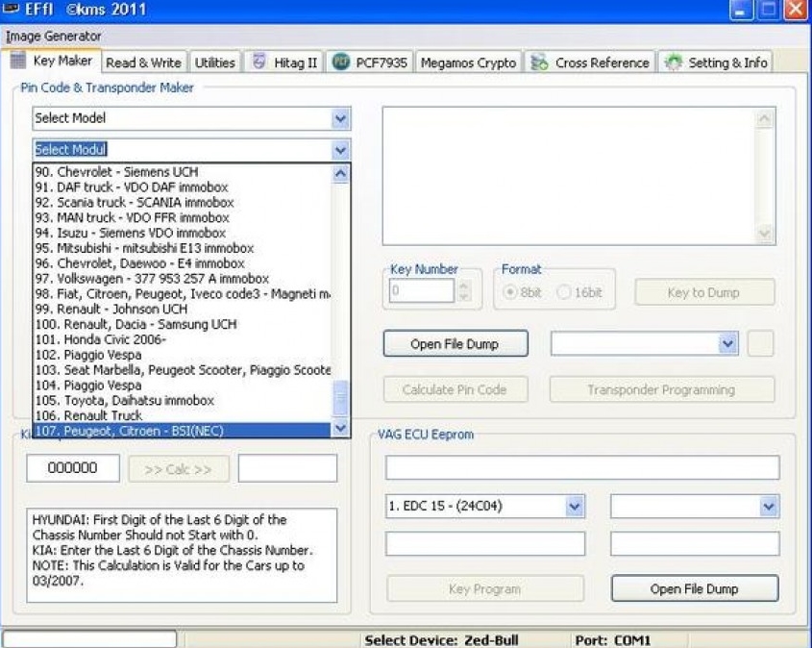The image size is (812, 648).
Task: Click the EFfI application title icon
Action: [11, 9]
